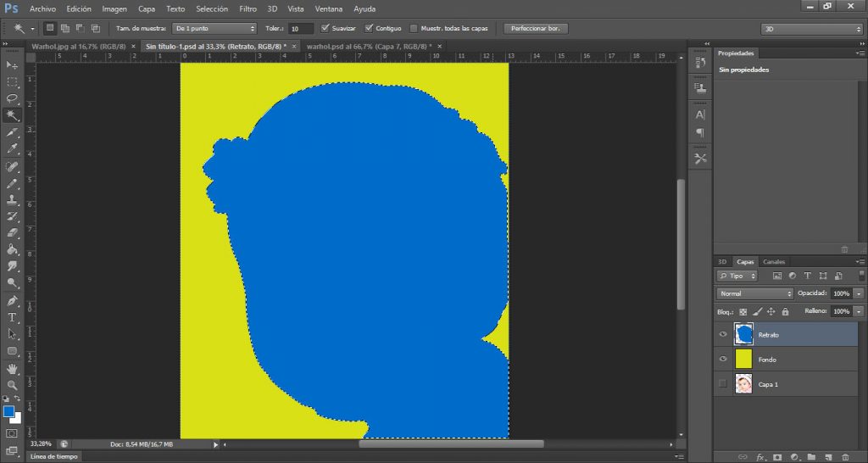Hide the Retrato layer

point(723,335)
